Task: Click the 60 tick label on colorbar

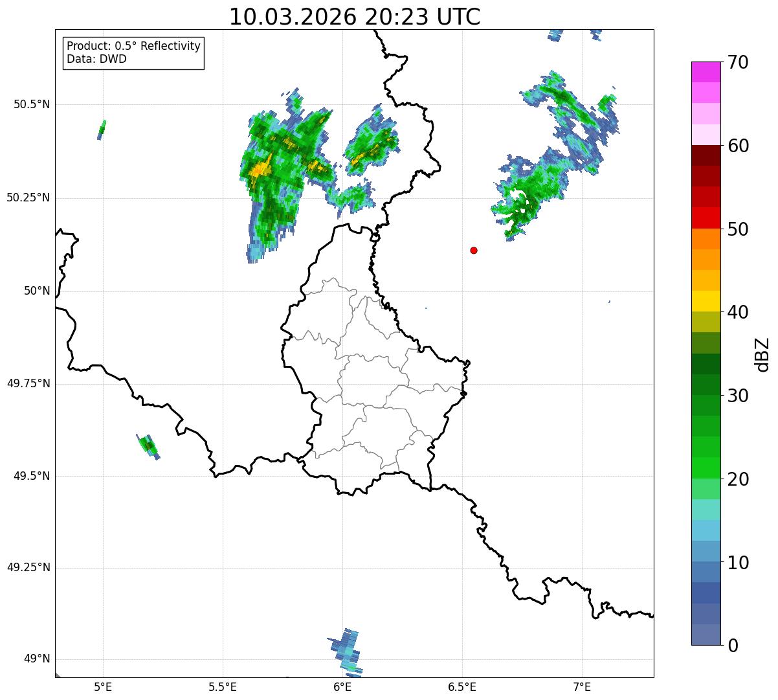Action: point(738,146)
